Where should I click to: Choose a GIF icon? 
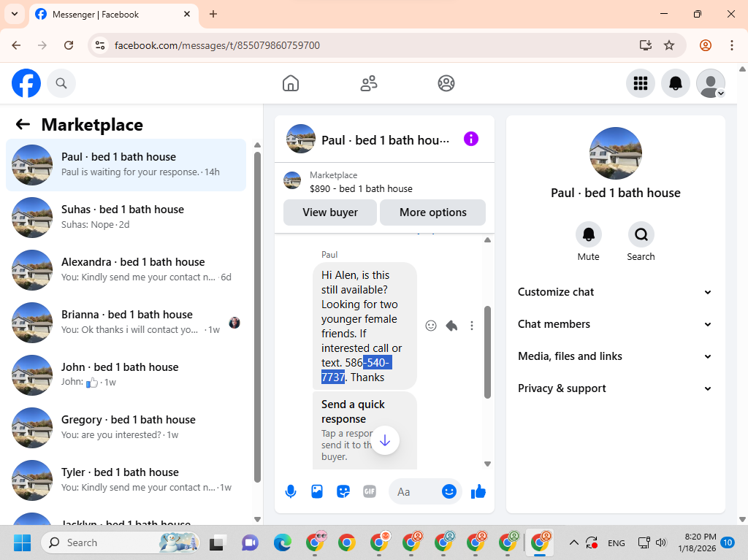(x=369, y=491)
